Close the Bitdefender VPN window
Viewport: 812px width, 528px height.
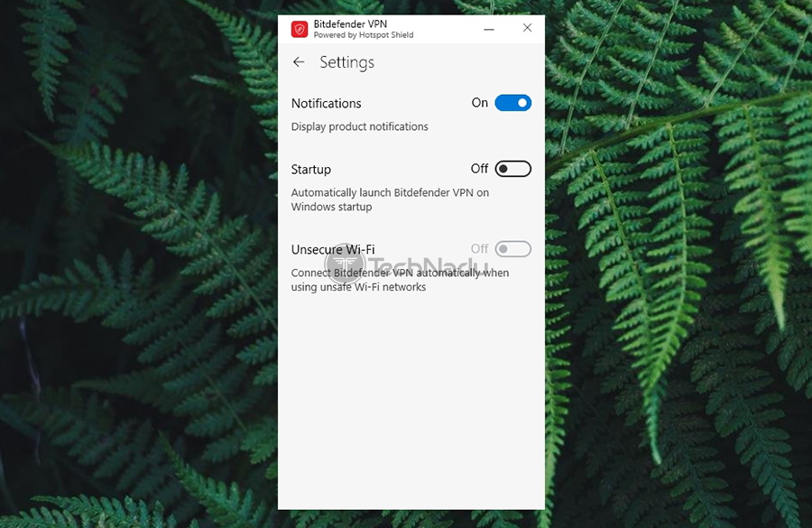tap(527, 29)
